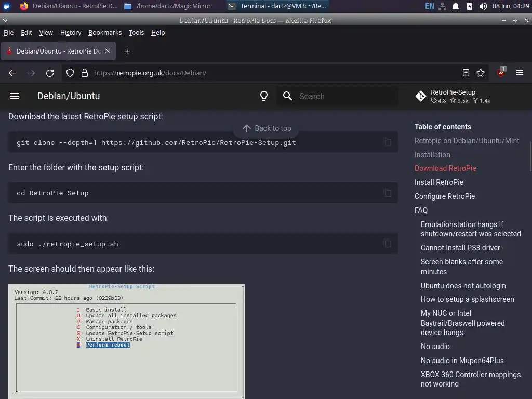Copy the git clone command
This screenshot has height=399, width=532.
click(387, 142)
